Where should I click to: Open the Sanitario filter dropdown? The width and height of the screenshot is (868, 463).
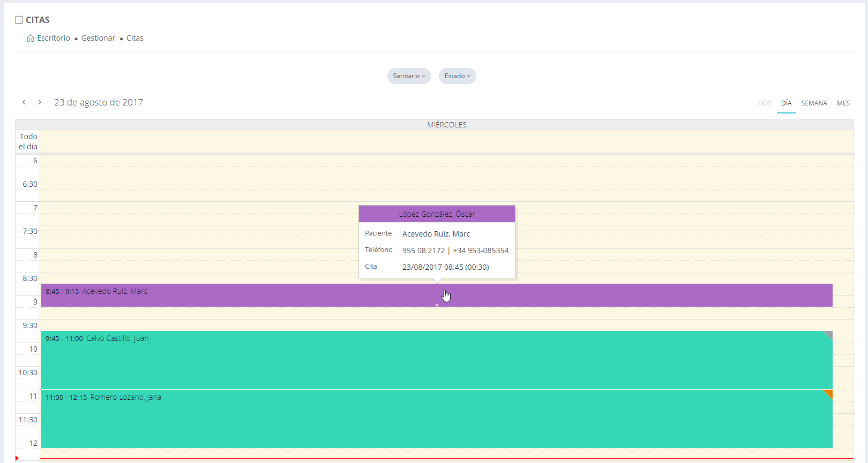click(409, 76)
